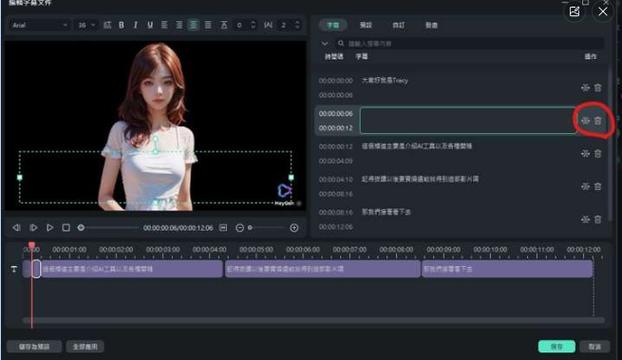Split/merge icon for the Tracy subtitle row
The image size is (622, 360).
(x=585, y=88)
